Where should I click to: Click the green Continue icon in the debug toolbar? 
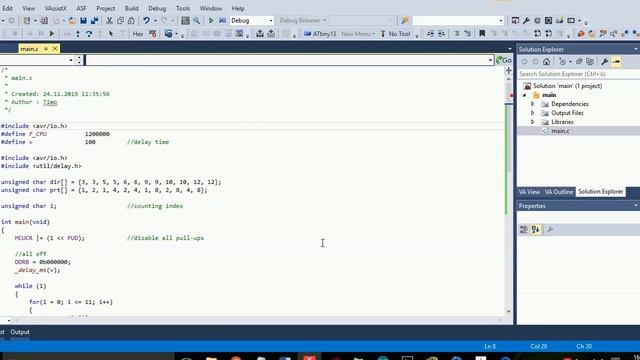52,34
